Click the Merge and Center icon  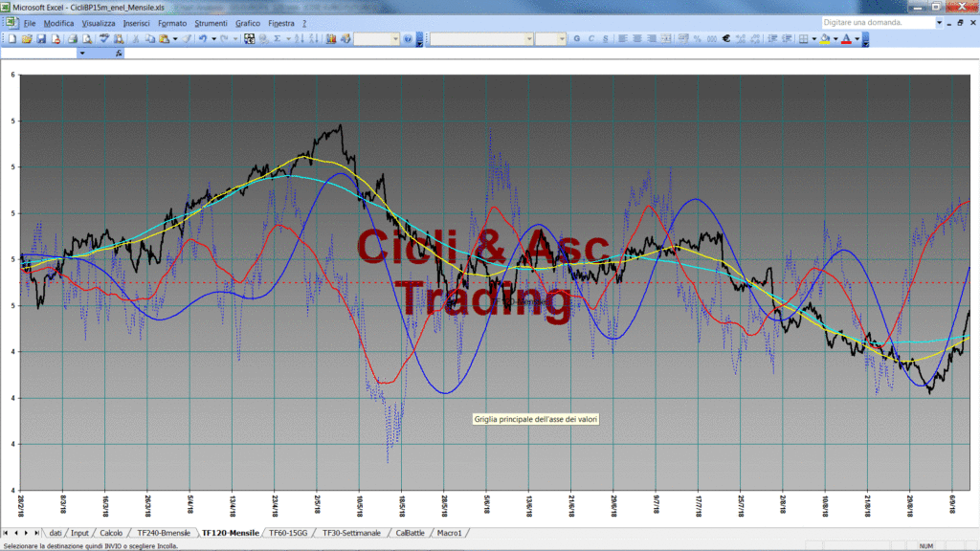[x=666, y=38]
